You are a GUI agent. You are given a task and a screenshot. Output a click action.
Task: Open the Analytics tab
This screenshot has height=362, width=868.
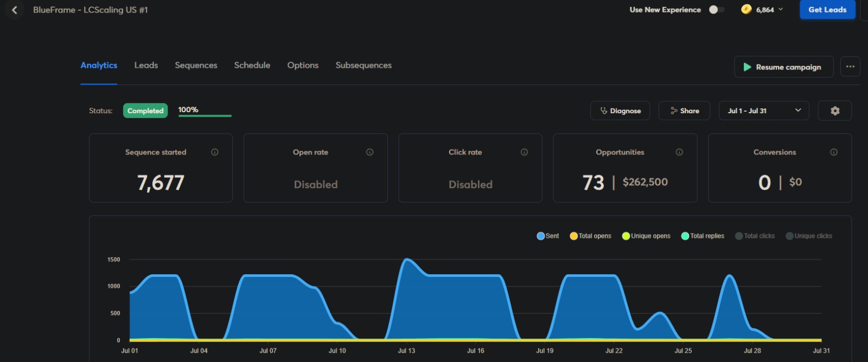(99, 65)
